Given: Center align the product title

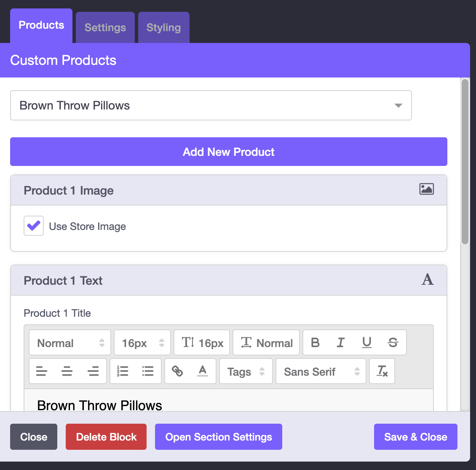Looking at the screenshot, I should [x=67, y=371].
